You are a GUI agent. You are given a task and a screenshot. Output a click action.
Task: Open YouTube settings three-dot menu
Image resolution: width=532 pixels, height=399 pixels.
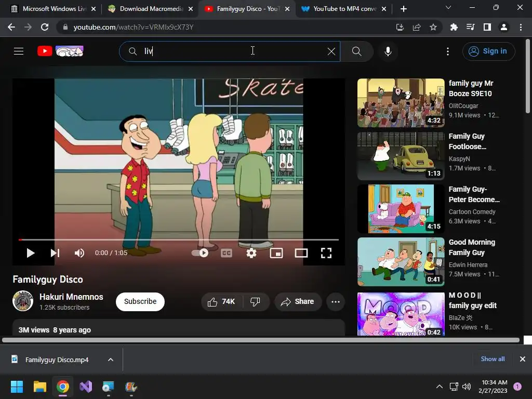coord(448,51)
